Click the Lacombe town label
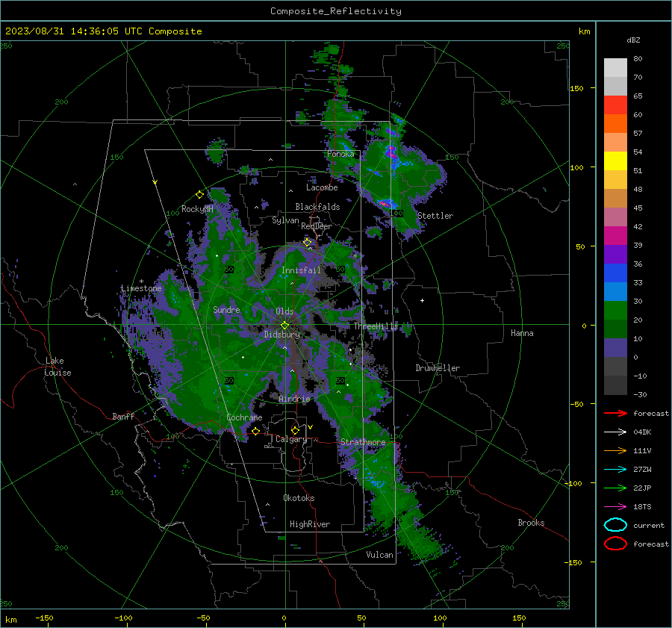Screen dimensions: 672x628 322,187
